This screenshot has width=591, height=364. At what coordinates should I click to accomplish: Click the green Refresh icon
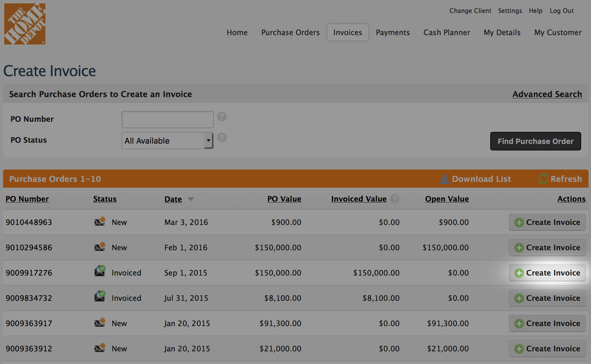[543, 179]
